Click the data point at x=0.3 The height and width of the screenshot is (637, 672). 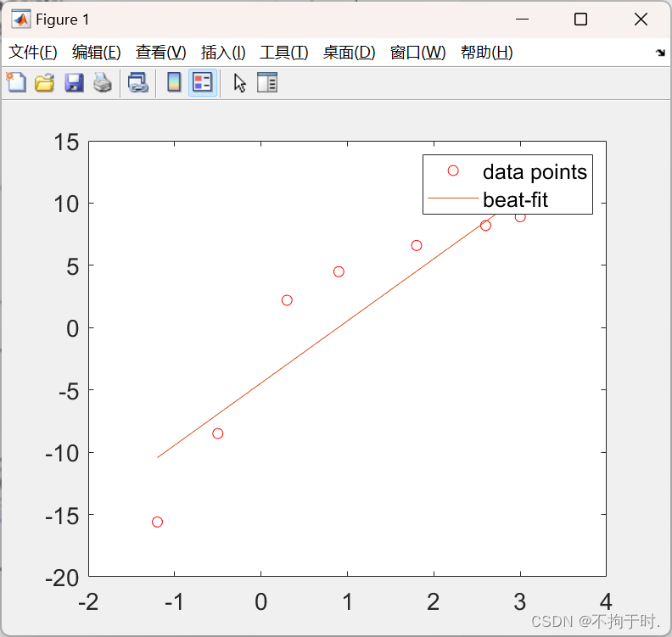tap(287, 300)
